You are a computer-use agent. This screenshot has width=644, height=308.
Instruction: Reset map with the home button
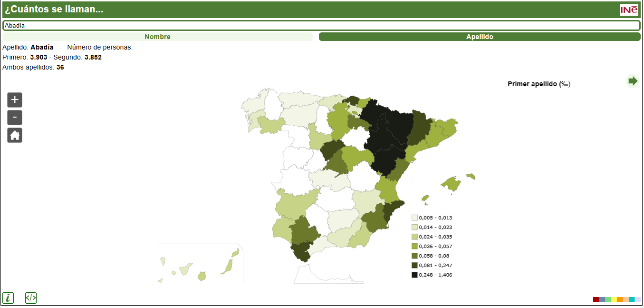15,135
